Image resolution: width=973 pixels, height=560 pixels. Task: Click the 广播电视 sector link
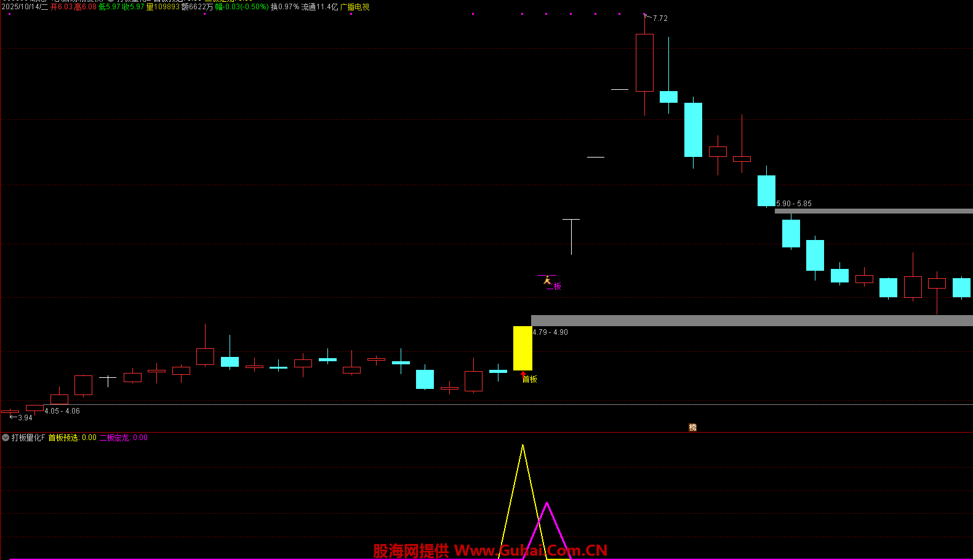[355, 7]
